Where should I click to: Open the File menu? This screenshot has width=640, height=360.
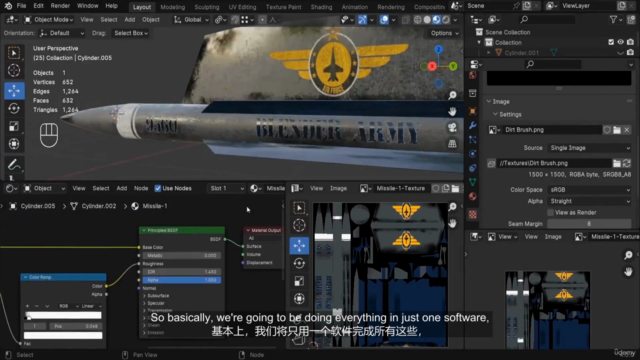click(21, 6)
